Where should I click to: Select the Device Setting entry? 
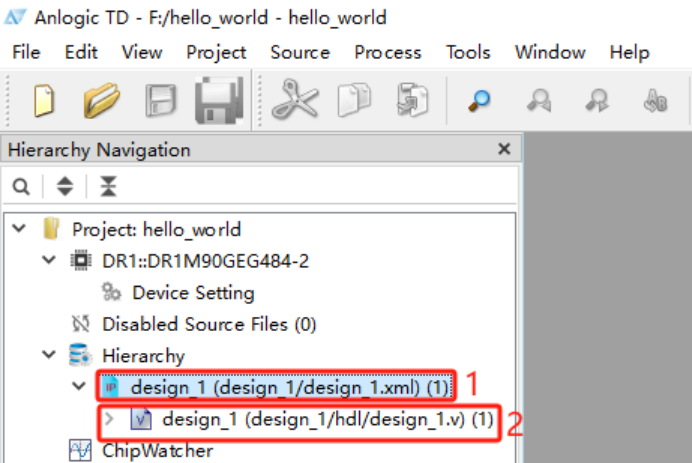pyautogui.click(x=193, y=293)
